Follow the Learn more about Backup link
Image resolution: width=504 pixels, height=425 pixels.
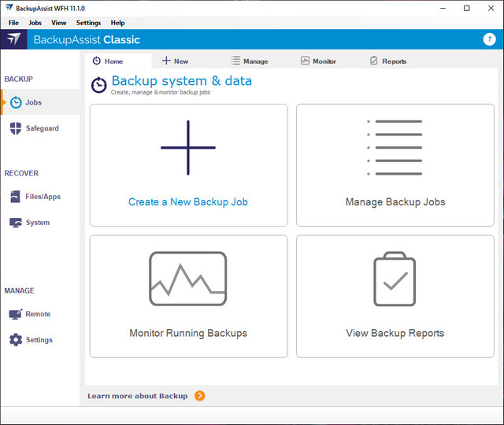138,396
